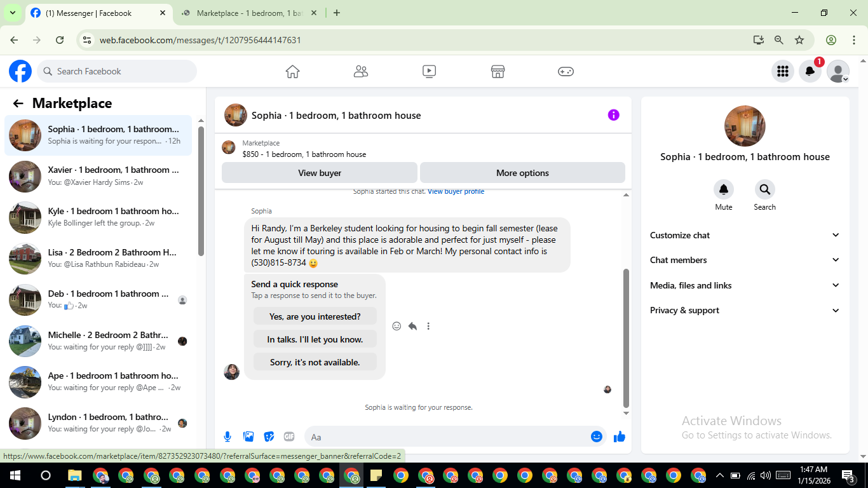The height and width of the screenshot is (488, 868).
Task: Open the Facebook menu grid icon
Action: pos(783,71)
